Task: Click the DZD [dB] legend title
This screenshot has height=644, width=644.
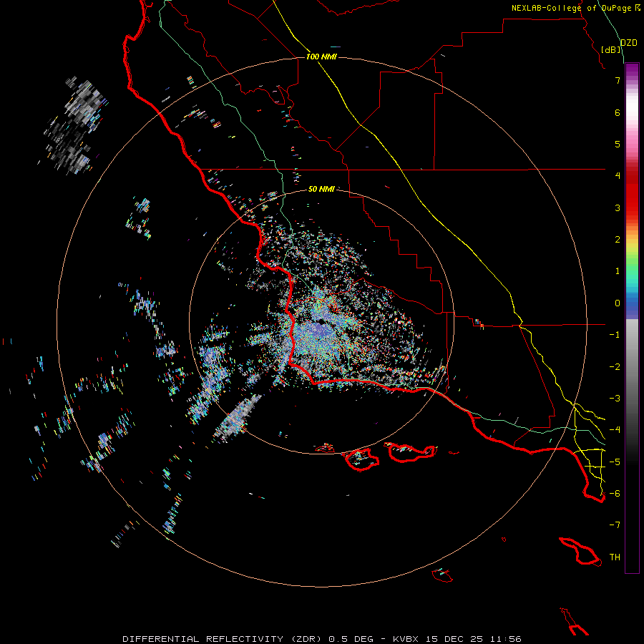Action: pos(619,46)
